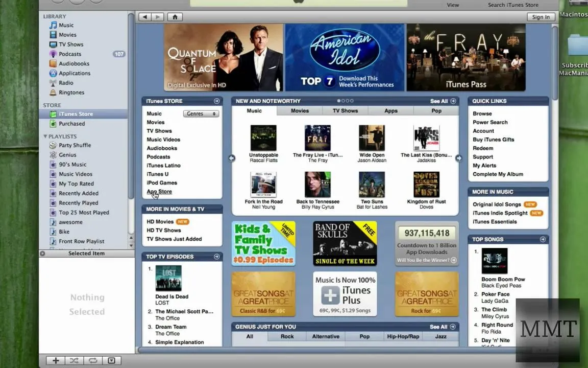The height and width of the screenshot is (368, 588).
Task: Click the Purchased store icon
Action: coord(53,124)
